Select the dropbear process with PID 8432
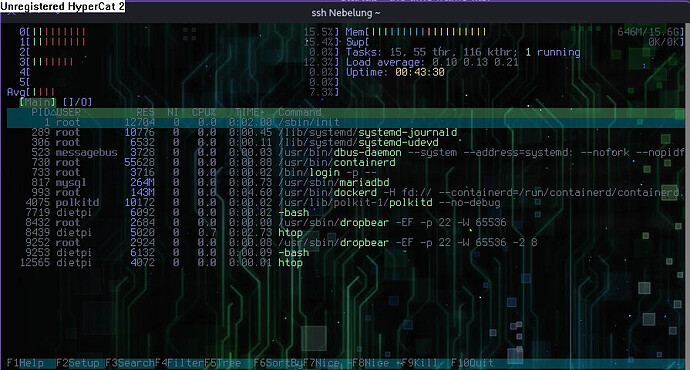Image resolution: width=690 pixels, height=370 pixels. 346,223
